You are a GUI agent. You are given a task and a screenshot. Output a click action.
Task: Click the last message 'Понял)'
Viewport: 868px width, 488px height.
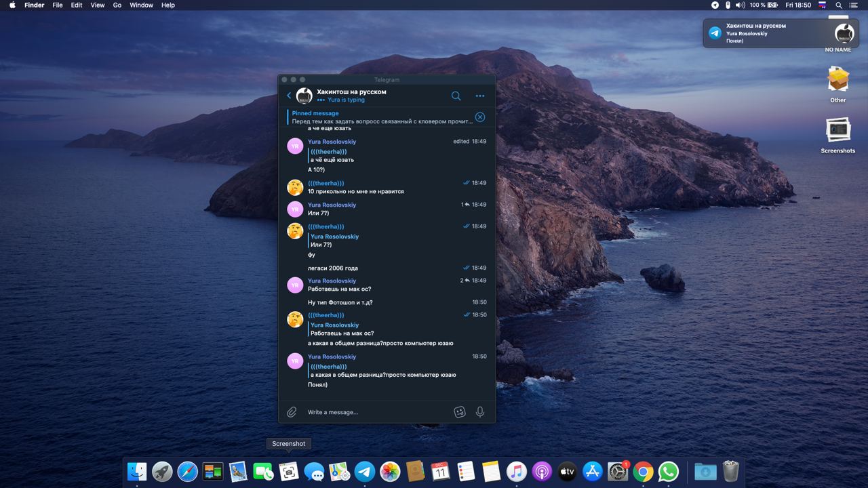(x=317, y=384)
